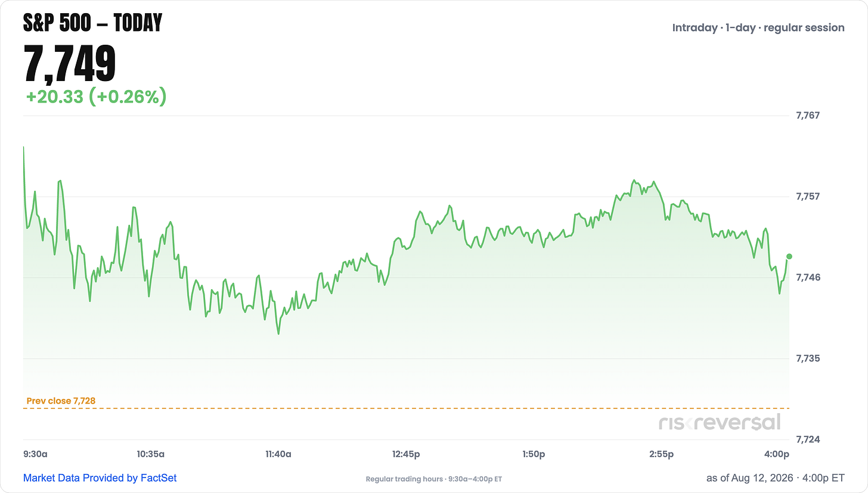
Task: Click the RiskReversal watermark logo
Action: coord(720,422)
